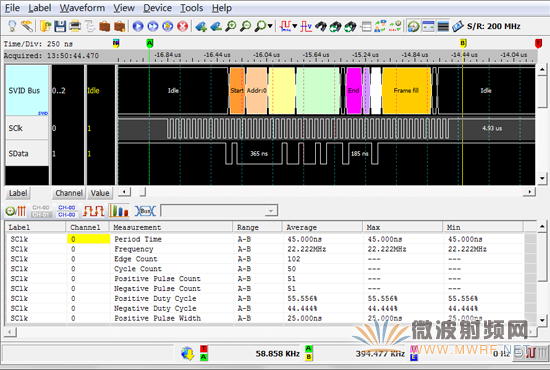550x370 pixels.
Task: Click the threshold voltage waveform icon
Action: 306,26
